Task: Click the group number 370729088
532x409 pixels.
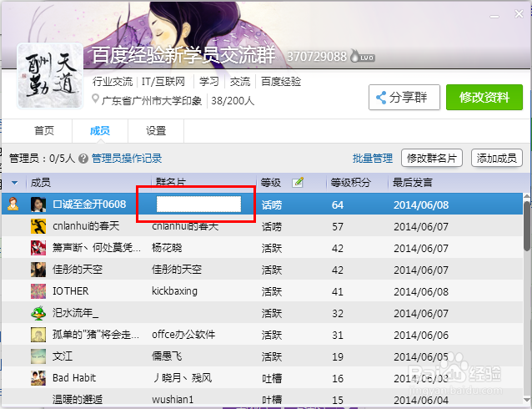Action: tap(317, 57)
